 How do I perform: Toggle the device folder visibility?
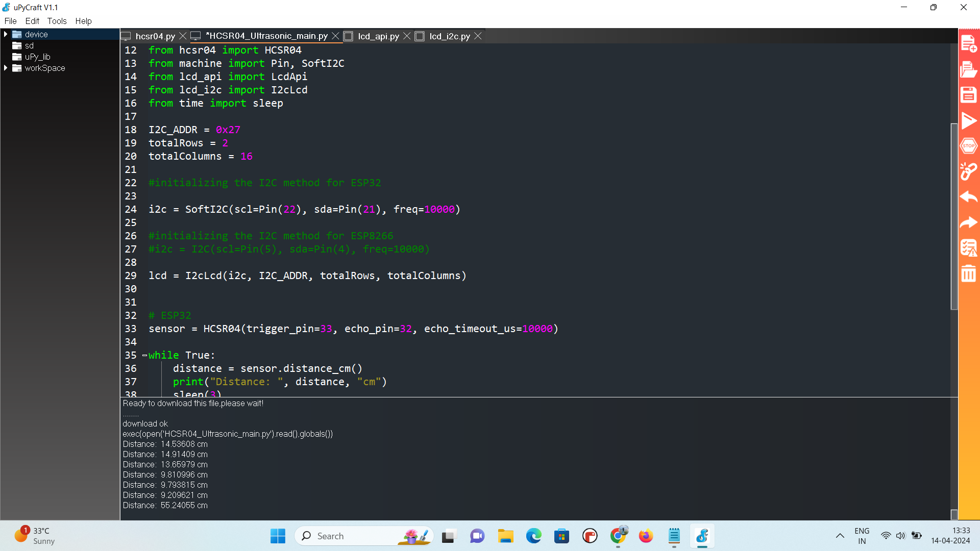pyautogui.click(x=6, y=34)
